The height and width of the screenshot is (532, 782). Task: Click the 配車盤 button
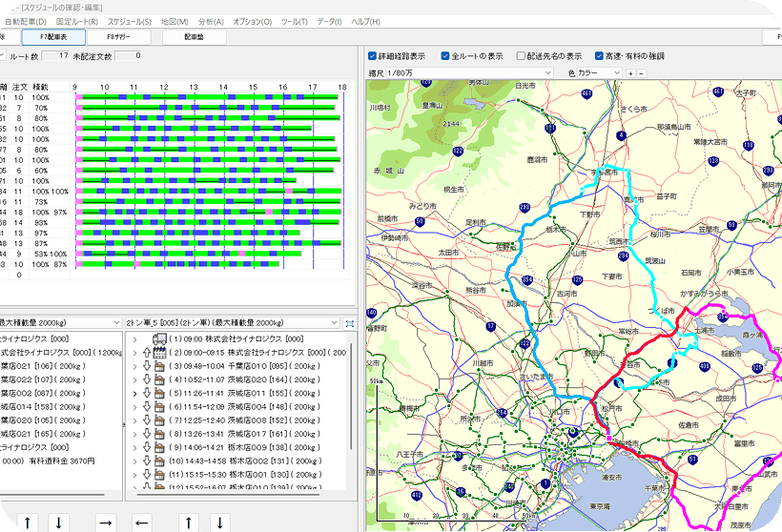pyautogui.click(x=194, y=37)
